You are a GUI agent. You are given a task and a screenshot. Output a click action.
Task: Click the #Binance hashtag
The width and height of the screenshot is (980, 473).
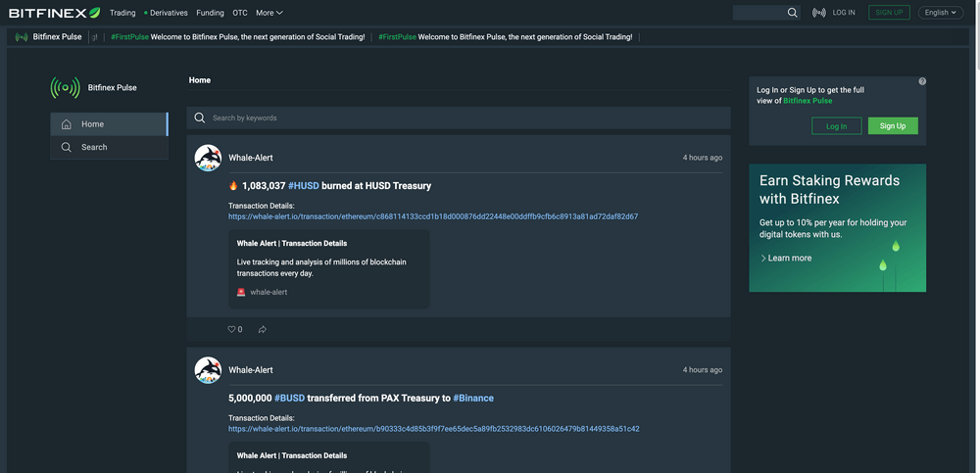click(x=473, y=398)
